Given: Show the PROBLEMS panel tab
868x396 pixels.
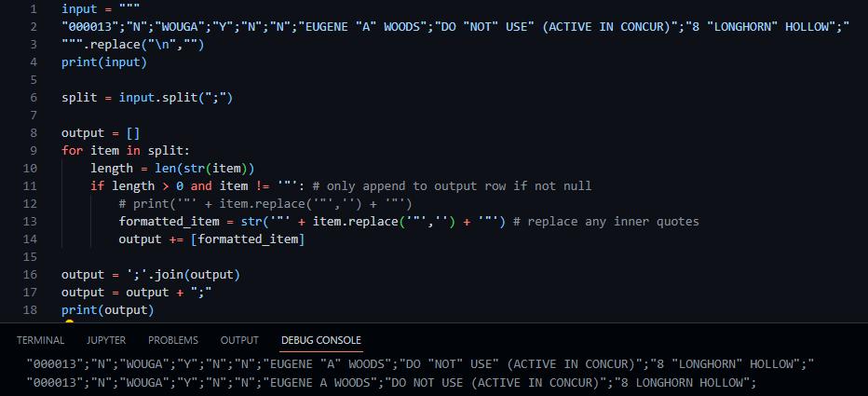Looking at the screenshot, I should click(x=172, y=340).
